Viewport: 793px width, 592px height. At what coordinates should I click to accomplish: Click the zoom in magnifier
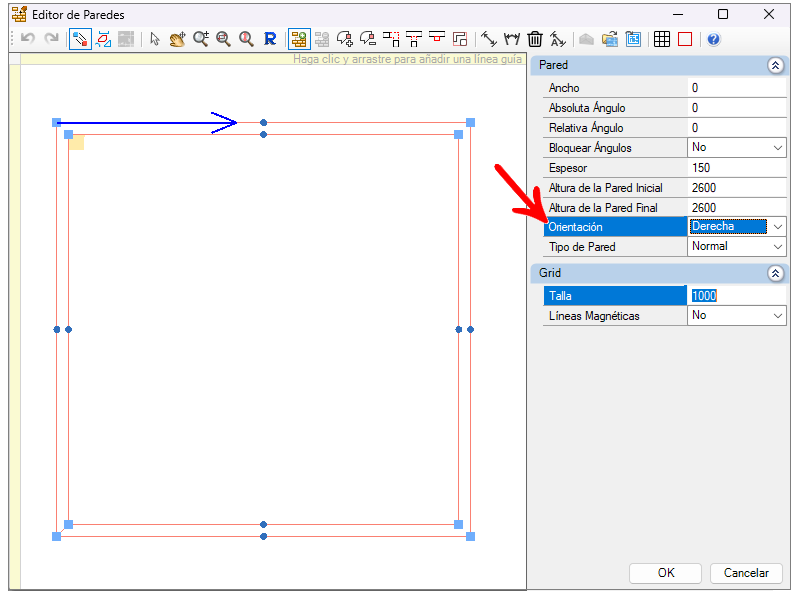(x=201, y=39)
